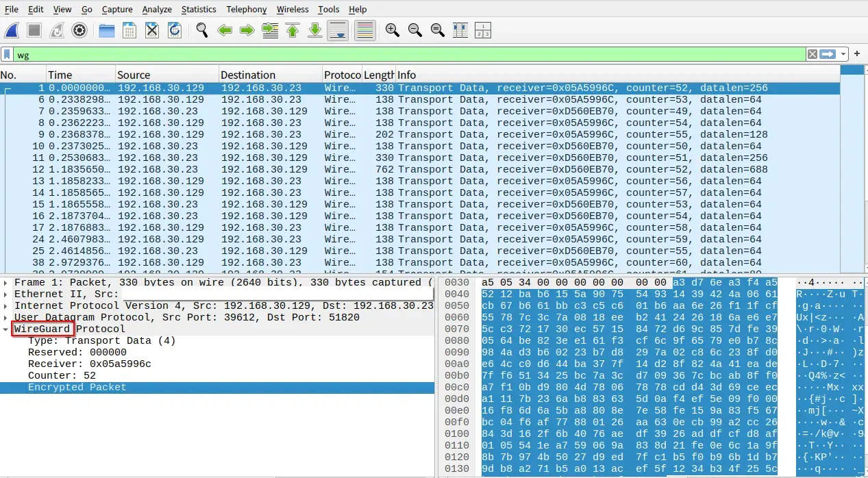The image size is (868, 478).
Task: Select the Reserved: 000000 field
Action: (217, 352)
